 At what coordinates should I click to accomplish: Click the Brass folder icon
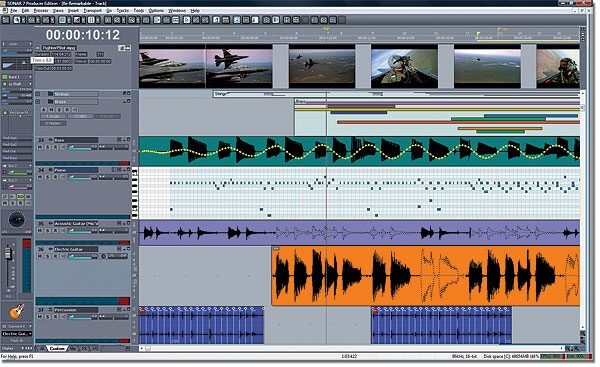50,102
